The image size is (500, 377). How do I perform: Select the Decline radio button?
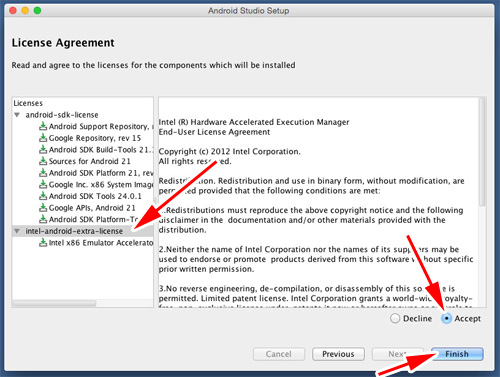395,318
